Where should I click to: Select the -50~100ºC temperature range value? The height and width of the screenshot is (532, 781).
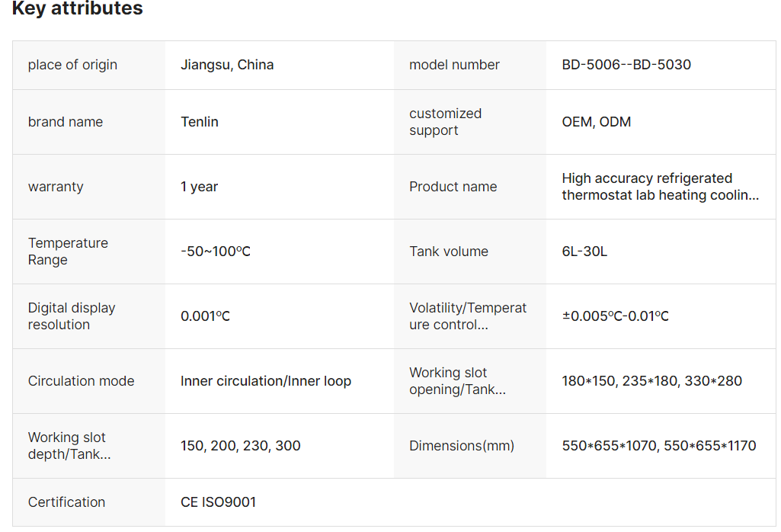216,252
